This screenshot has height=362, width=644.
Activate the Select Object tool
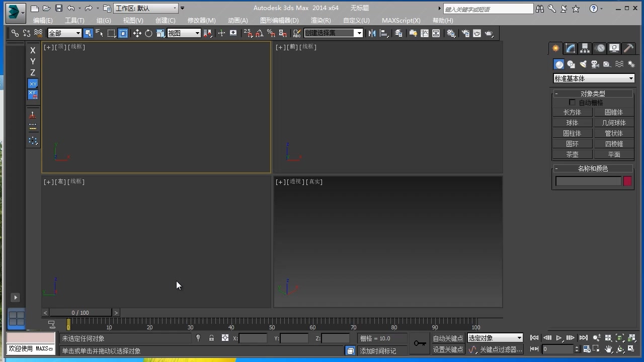[88, 33]
